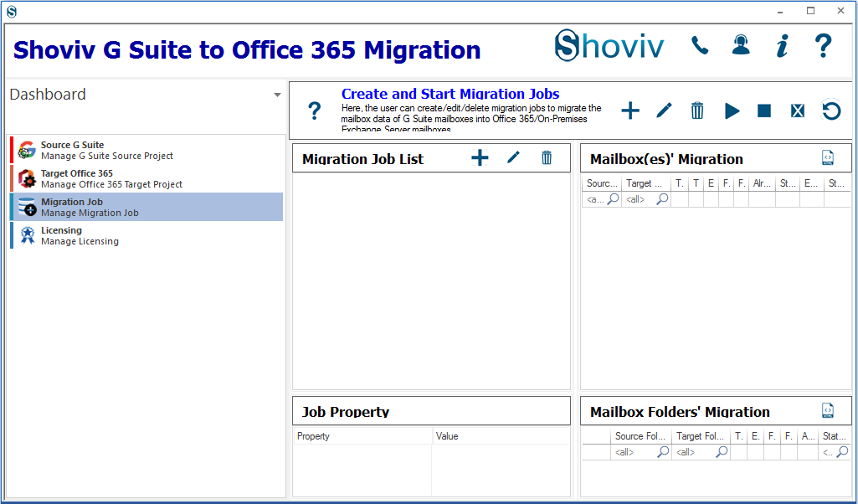Click the phone contact icon in header

(x=700, y=46)
